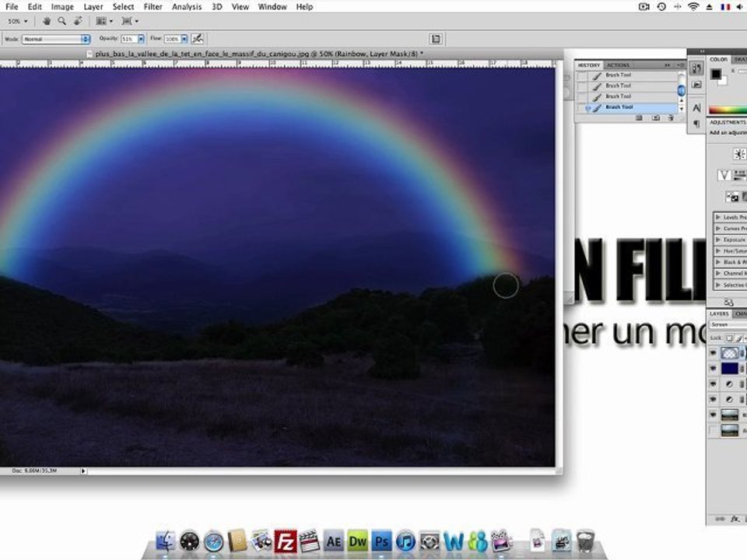Click the Opacity percentage field
The width and height of the screenshot is (747, 560).
tap(129, 39)
